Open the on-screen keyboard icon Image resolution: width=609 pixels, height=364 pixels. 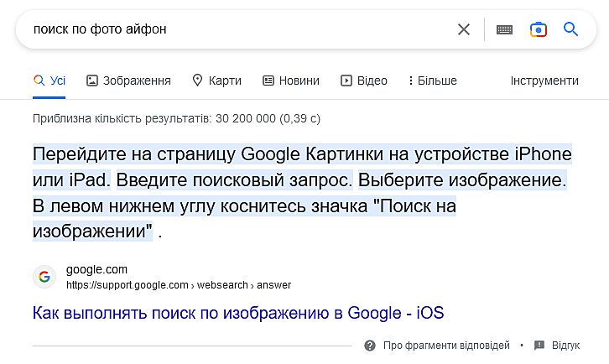tap(504, 29)
